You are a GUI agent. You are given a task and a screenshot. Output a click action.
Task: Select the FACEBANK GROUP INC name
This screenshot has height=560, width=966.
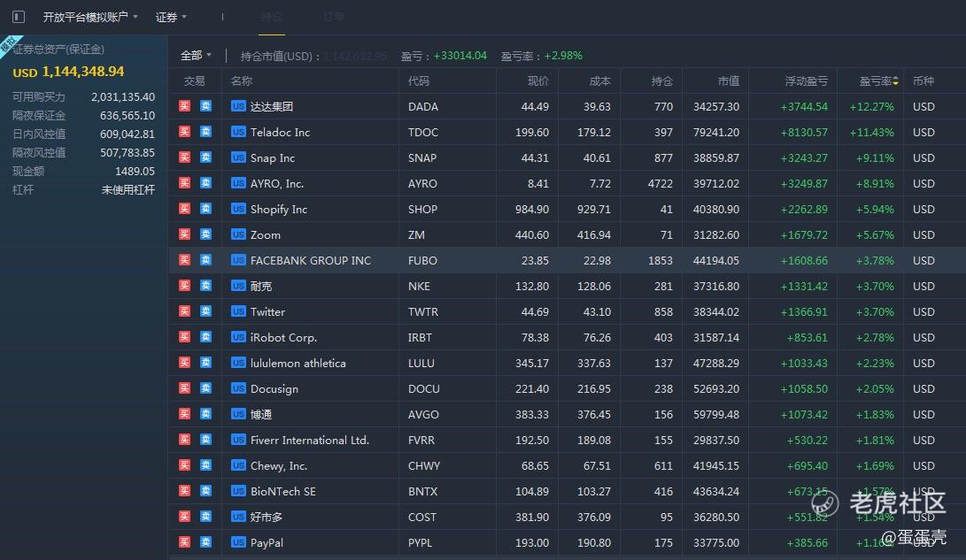tap(311, 260)
